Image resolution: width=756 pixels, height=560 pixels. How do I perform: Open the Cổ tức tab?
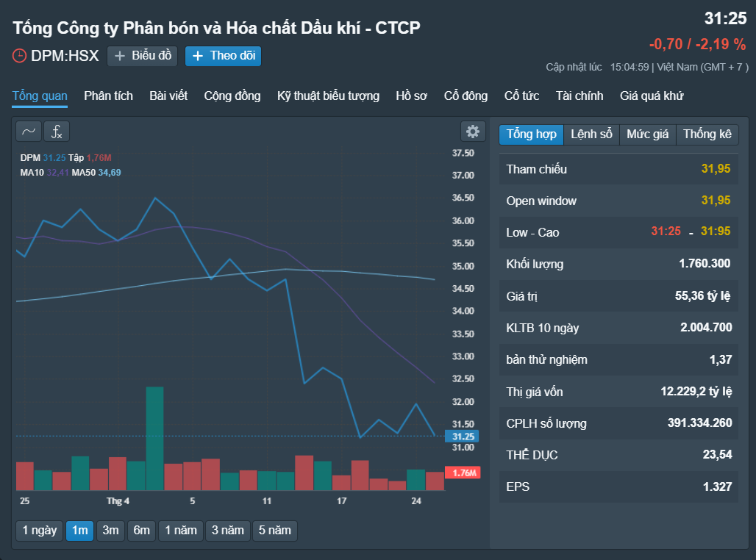[x=521, y=96]
